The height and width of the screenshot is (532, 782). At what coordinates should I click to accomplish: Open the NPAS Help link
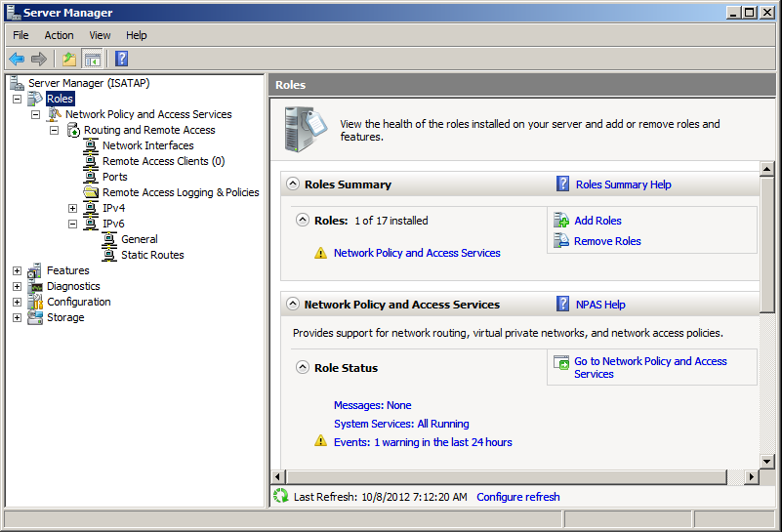[x=600, y=305]
